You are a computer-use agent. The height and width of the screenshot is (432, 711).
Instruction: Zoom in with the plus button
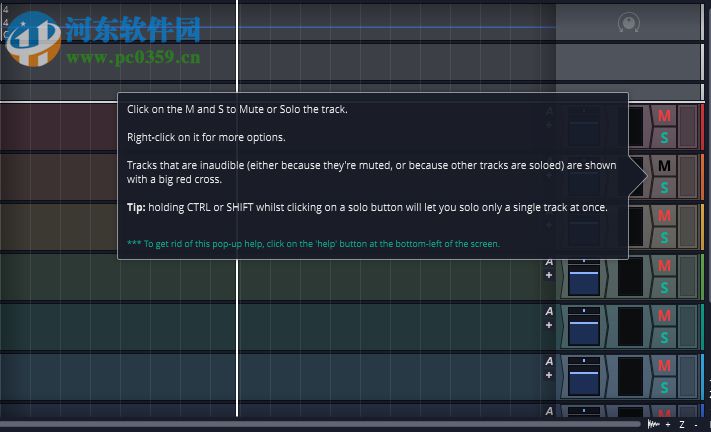coord(668,424)
